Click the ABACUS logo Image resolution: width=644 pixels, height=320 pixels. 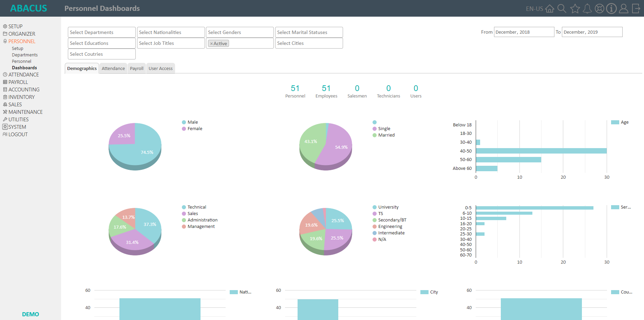pos(29,8)
